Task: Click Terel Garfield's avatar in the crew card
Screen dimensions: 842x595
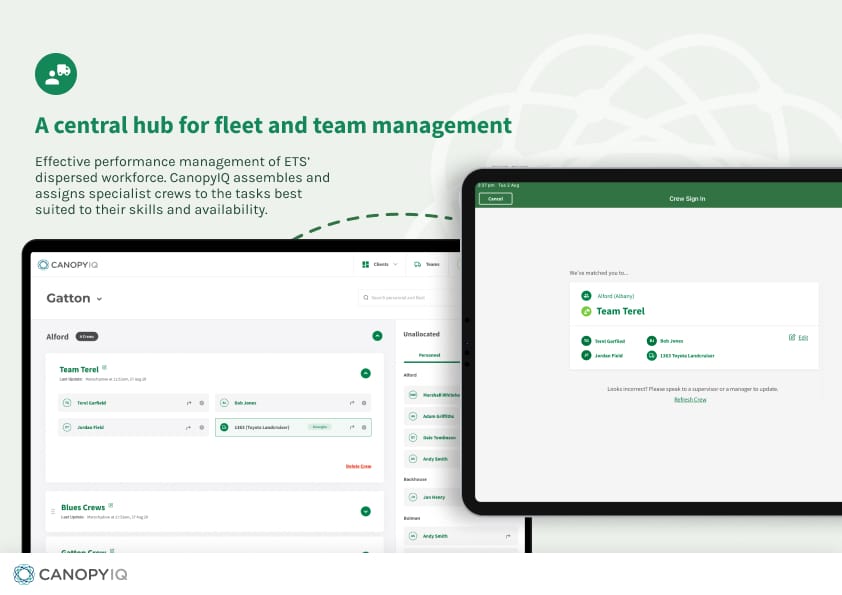Action: (x=67, y=403)
